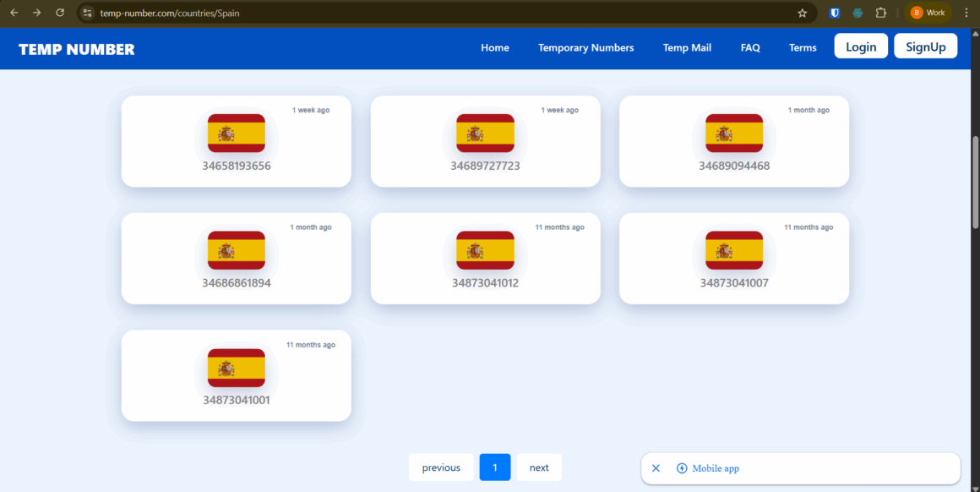Click the browser back arrow
The width and height of the screenshot is (980, 492).
(14, 13)
